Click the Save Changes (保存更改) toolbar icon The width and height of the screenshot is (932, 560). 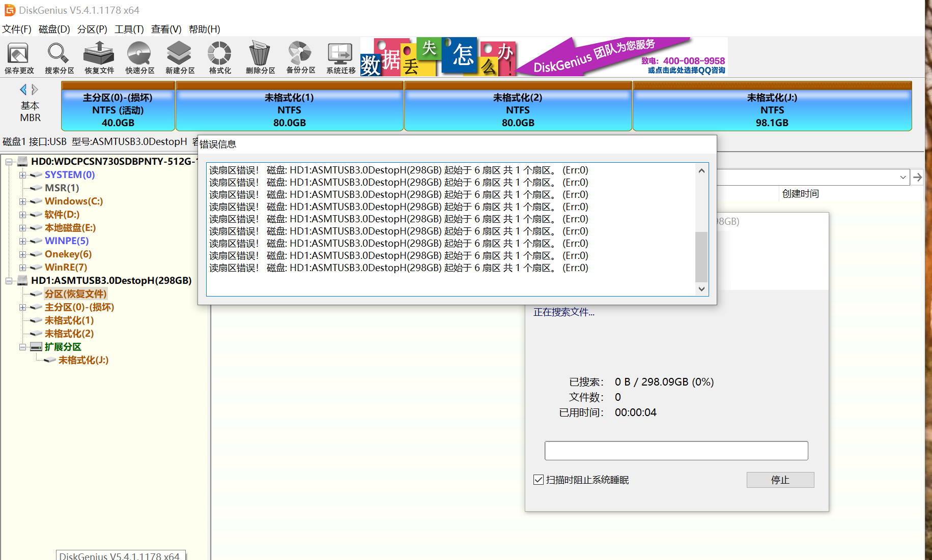point(19,57)
